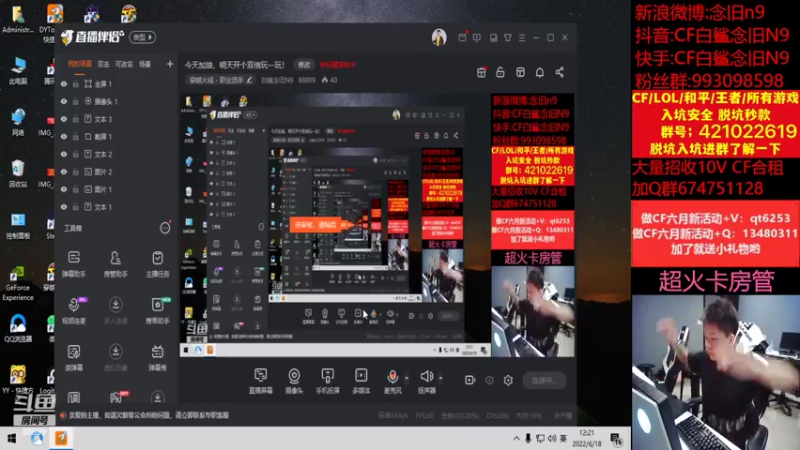The height and width of the screenshot is (450, 800).
Task: Click the layout panel icon beside bell
Action: click(520, 72)
